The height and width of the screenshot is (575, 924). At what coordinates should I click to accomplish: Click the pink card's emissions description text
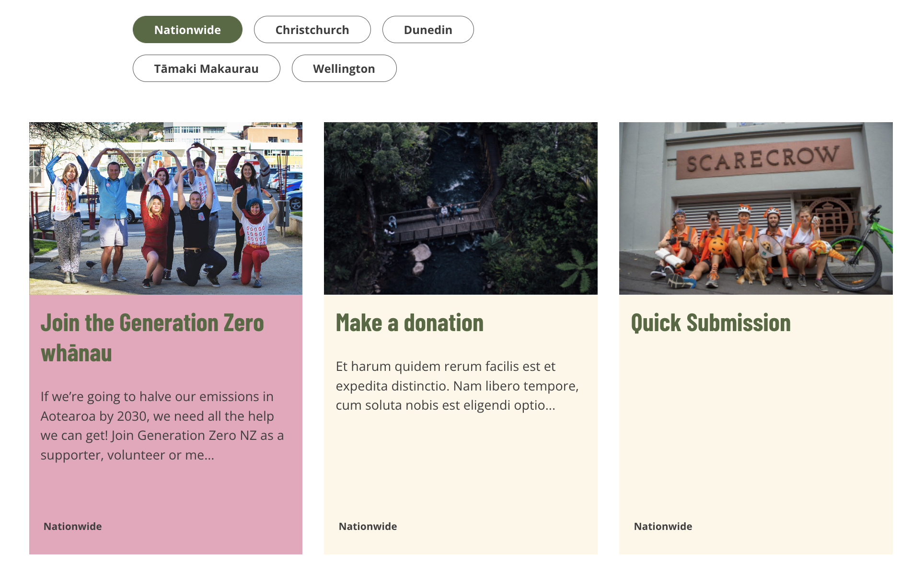[x=162, y=425]
